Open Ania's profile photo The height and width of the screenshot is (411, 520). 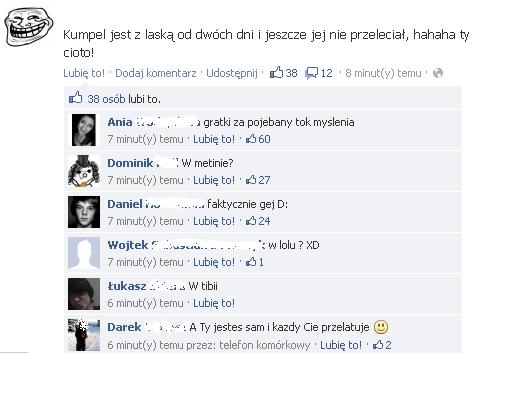click(x=84, y=130)
